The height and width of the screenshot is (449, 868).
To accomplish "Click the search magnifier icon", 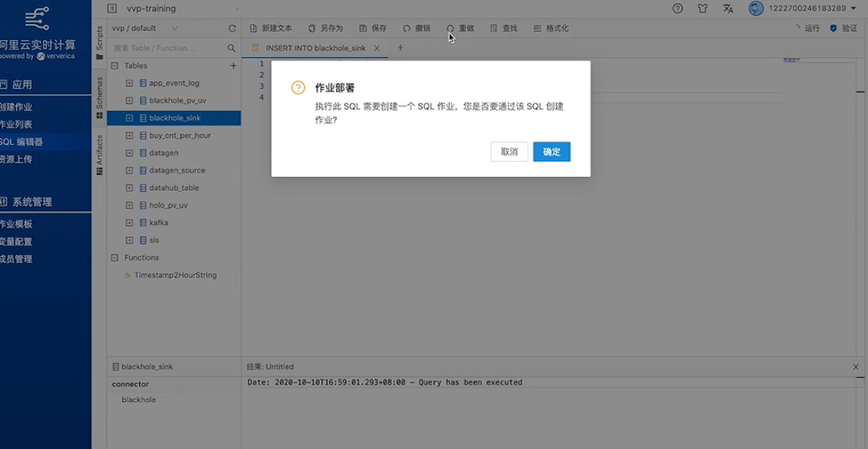I will [231, 48].
